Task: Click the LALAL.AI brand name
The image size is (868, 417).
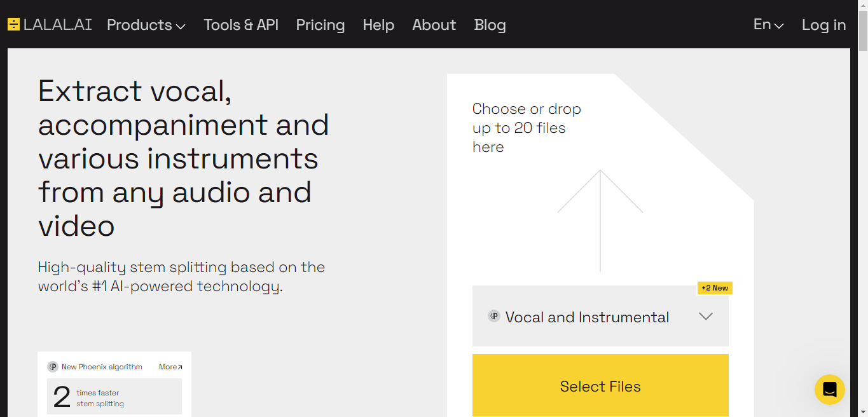Action: pyautogui.click(x=58, y=25)
